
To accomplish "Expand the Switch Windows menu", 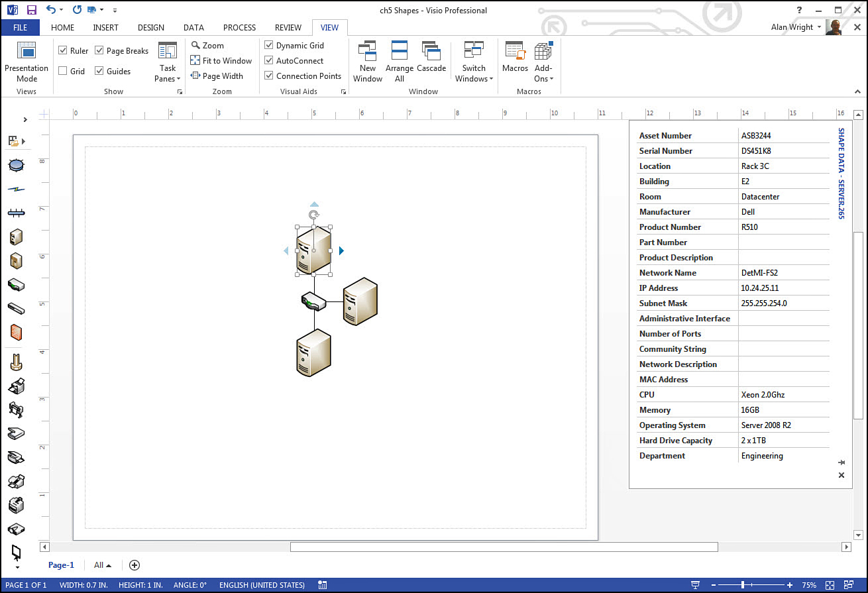I will point(474,62).
